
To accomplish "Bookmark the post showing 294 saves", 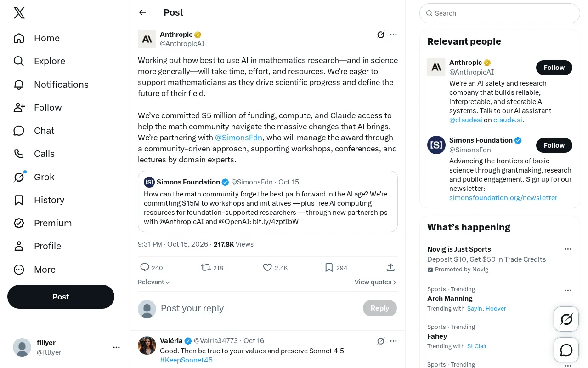I will tap(329, 267).
